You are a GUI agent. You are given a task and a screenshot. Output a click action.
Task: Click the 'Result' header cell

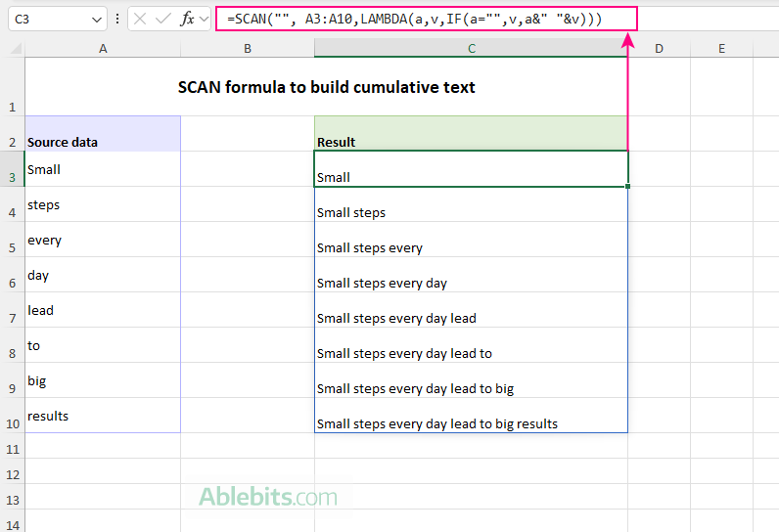(471, 134)
